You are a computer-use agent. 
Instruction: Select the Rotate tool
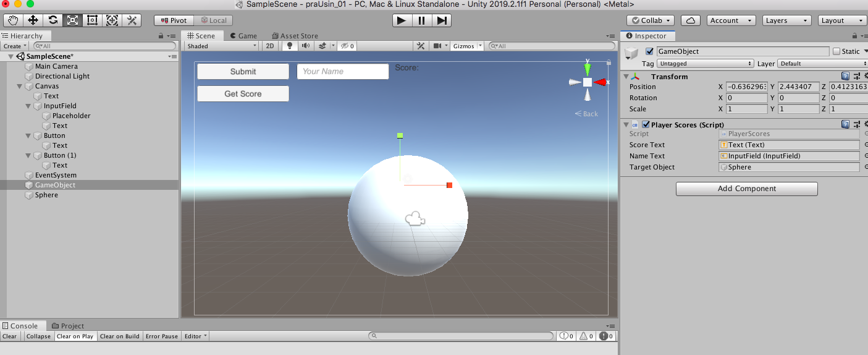click(x=53, y=20)
